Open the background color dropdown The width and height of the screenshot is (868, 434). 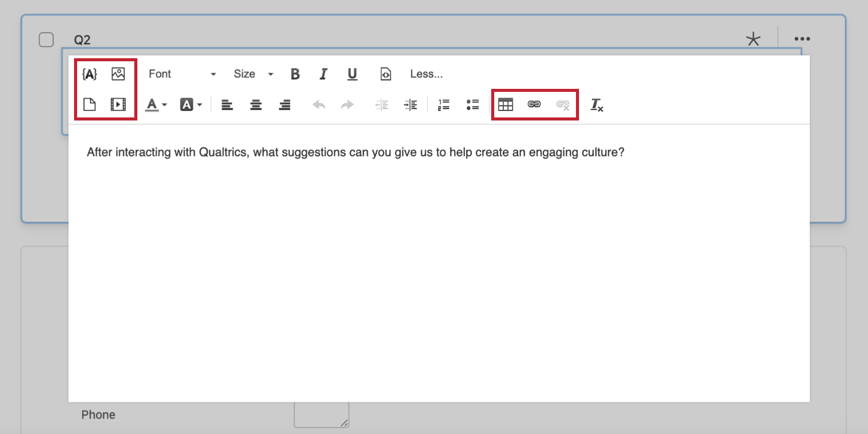pyautogui.click(x=191, y=105)
